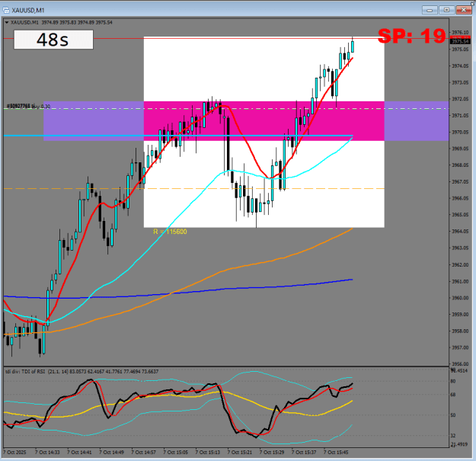Click the 48s candle countdown timer box
The image size is (476, 461).
pos(53,40)
